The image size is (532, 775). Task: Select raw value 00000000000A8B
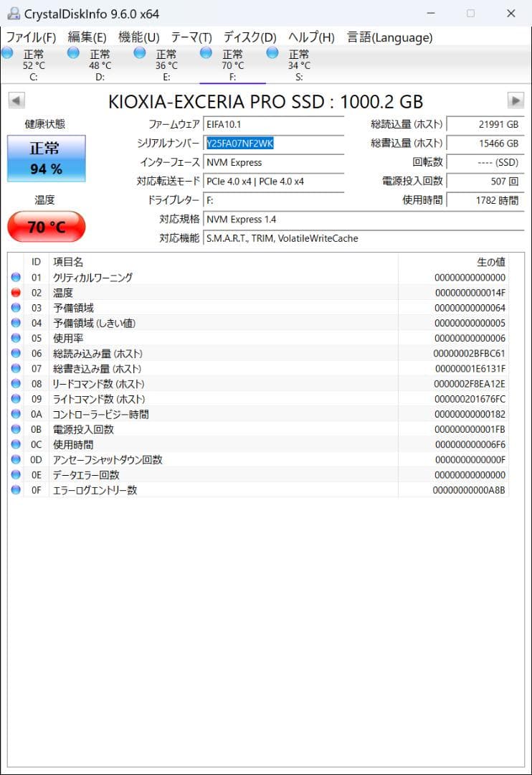(x=469, y=490)
